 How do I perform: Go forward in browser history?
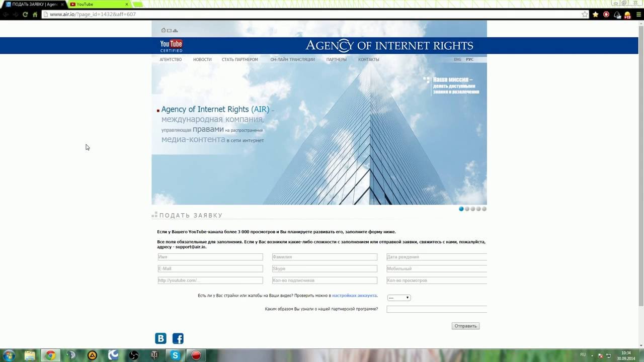coord(15,14)
